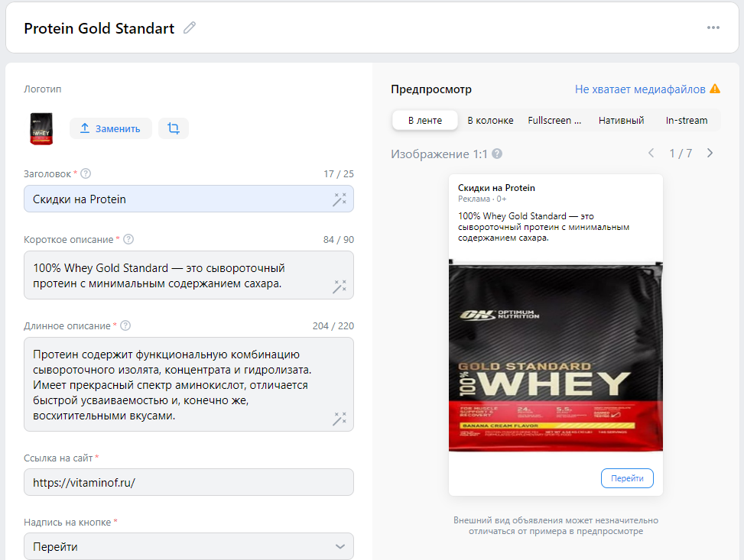This screenshot has height=560, width=744.
Task: Click the magic wand icon in Заголовок field
Action: 340,199
